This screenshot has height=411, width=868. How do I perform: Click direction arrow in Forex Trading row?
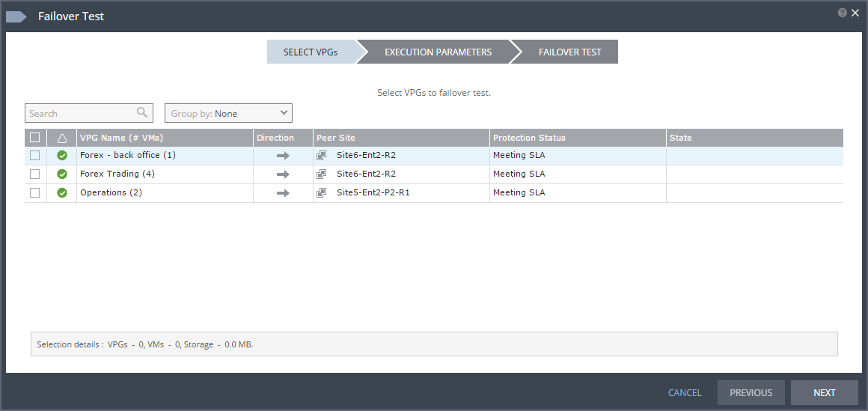click(x=283, y=174)
